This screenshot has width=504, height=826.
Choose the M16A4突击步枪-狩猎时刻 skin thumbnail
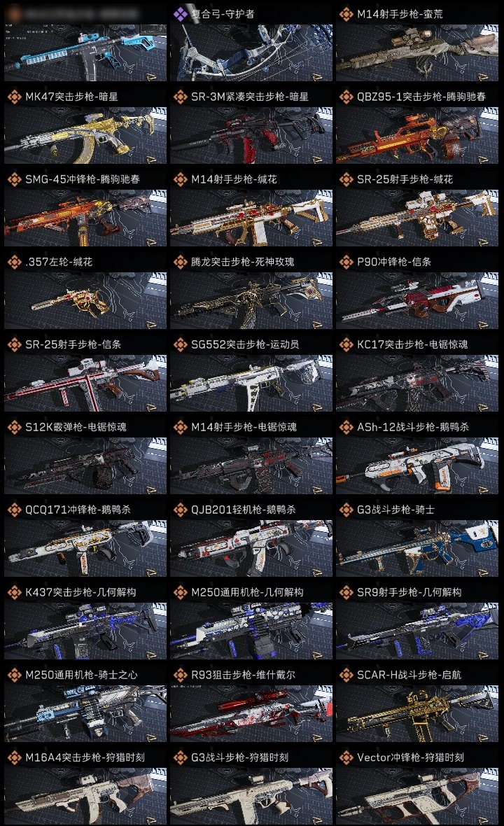coord(85,796)
